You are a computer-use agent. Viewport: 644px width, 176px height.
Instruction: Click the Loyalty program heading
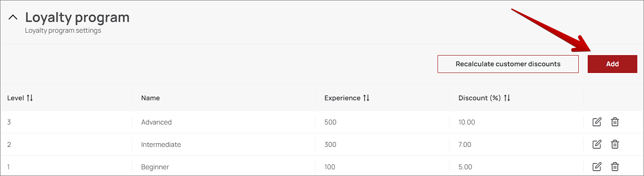pos(77,17)
